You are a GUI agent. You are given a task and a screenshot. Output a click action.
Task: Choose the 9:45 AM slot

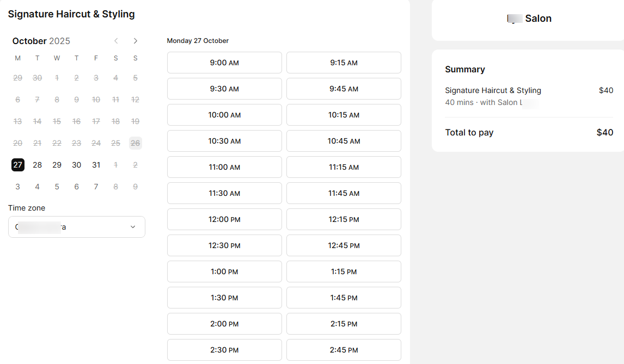click(x=344, y=89)
